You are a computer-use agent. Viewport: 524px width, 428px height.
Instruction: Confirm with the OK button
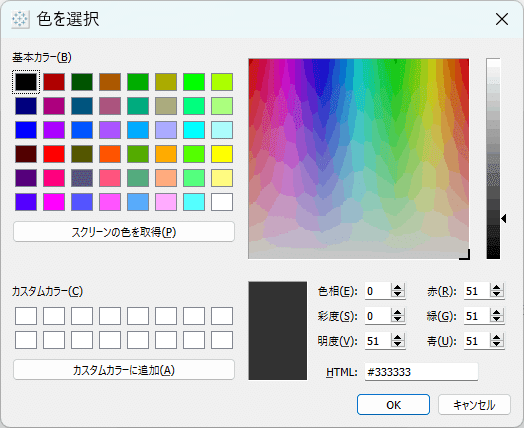coord(393,405)
